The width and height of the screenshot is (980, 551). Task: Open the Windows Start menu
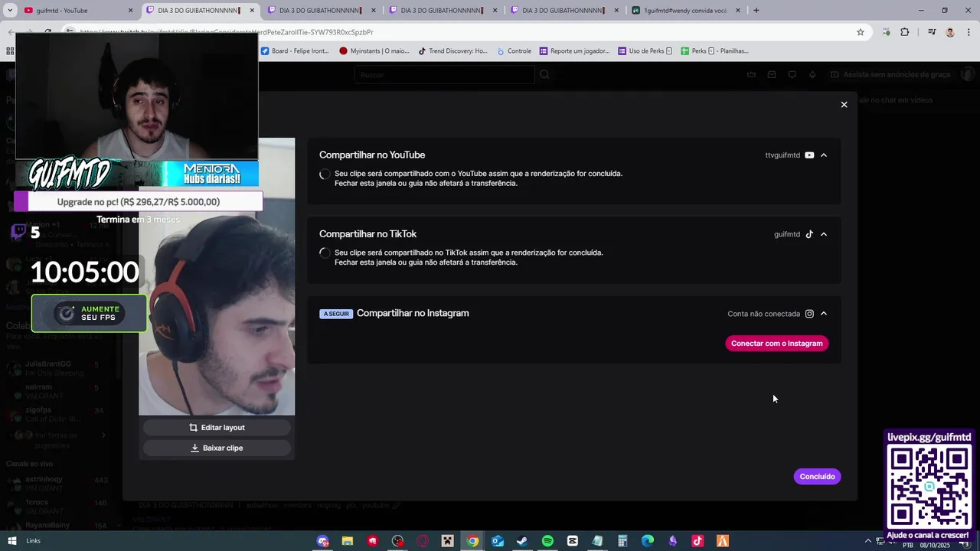point(12,541)
